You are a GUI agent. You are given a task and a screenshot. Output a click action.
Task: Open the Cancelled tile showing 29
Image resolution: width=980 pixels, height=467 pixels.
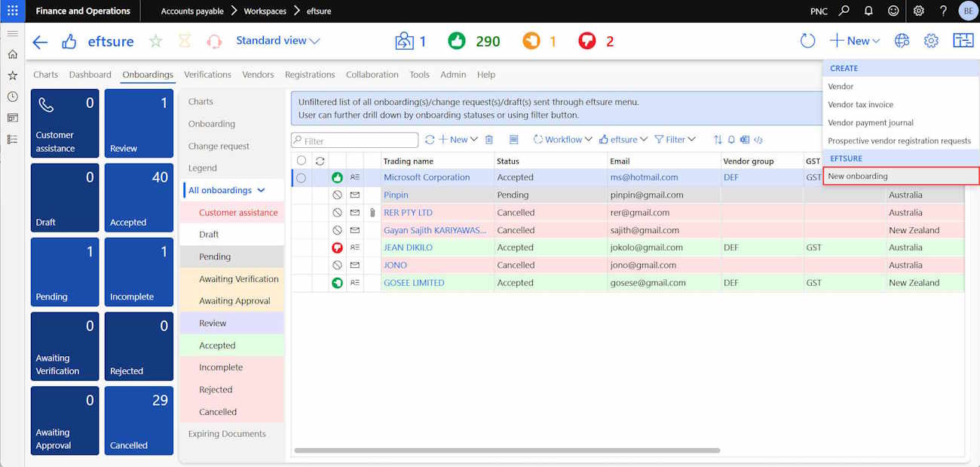coord(139,420)
